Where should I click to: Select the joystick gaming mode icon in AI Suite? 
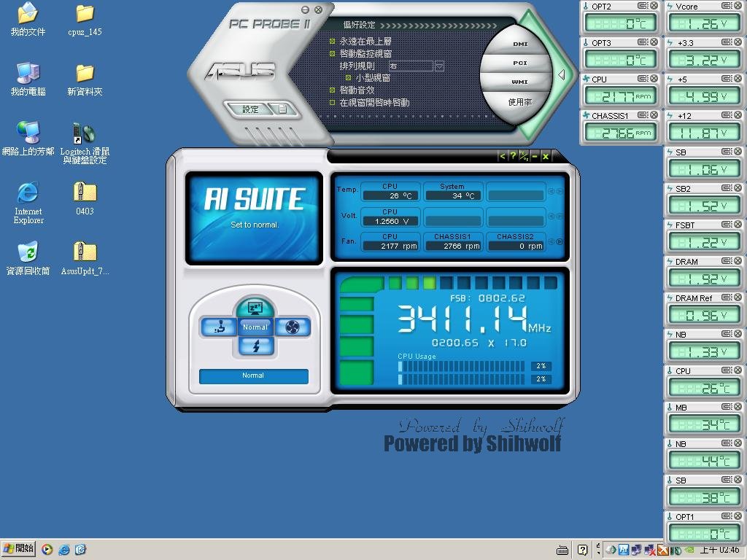click(x=219, y=327)
